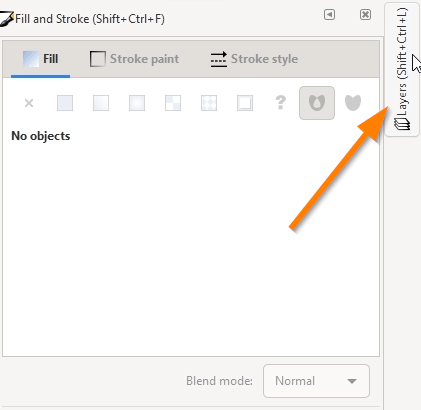
Task: Switch to the Stroke style tab
Action: click(x=254, y=59)
